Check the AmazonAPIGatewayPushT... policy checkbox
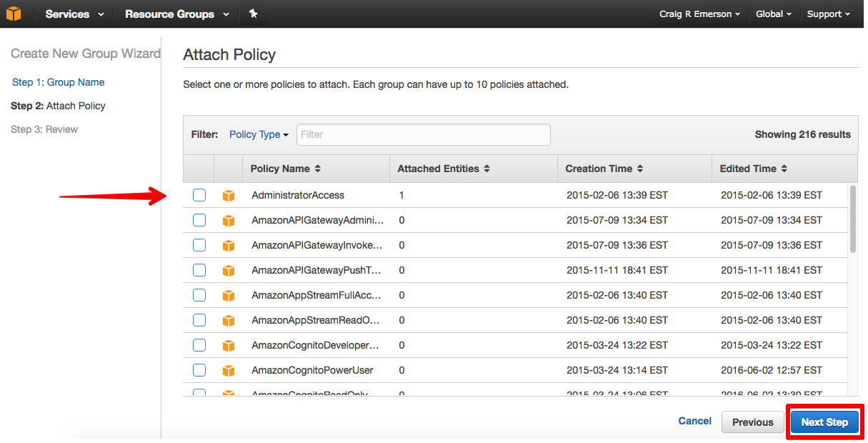The image size is (868, 443). click(199, 270)
